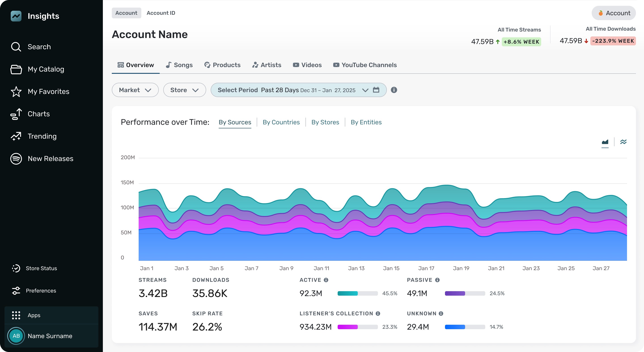Click info icon next to Listener's Collection
644x352 pixels.
point(378,313)
